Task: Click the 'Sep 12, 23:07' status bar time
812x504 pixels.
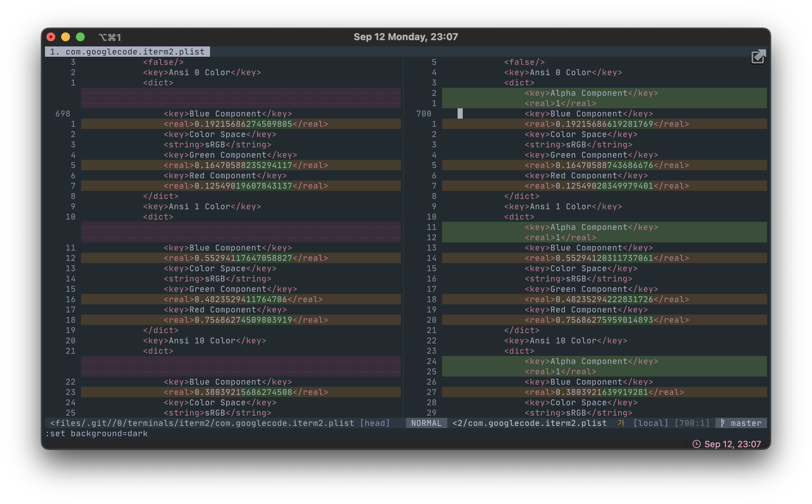Action: click(x=732, y=444)
